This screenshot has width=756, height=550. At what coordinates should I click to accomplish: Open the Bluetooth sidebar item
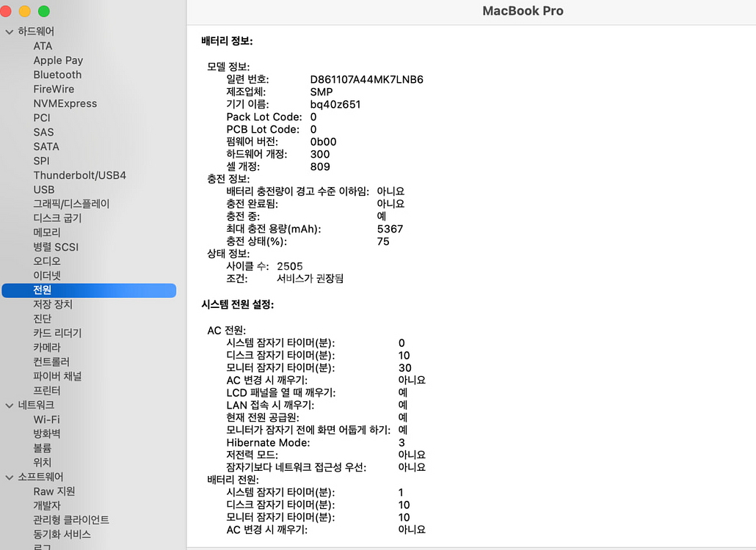point(57,75)
